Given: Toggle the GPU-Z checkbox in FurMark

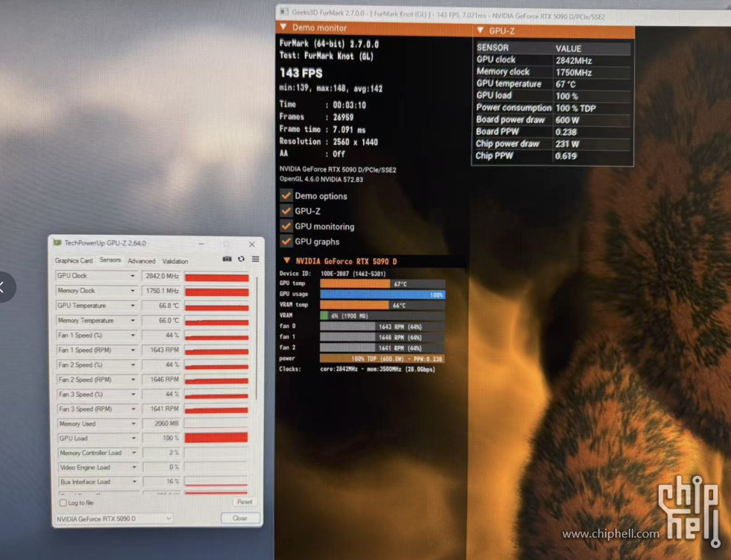Looking at the screenshot, I should point(286,211).
